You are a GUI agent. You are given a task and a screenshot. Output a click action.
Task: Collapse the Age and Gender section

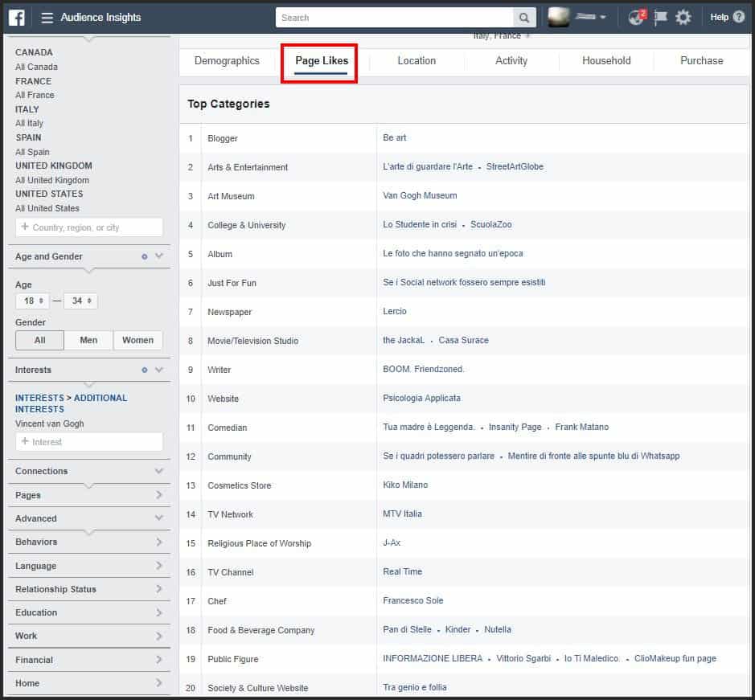158,256
